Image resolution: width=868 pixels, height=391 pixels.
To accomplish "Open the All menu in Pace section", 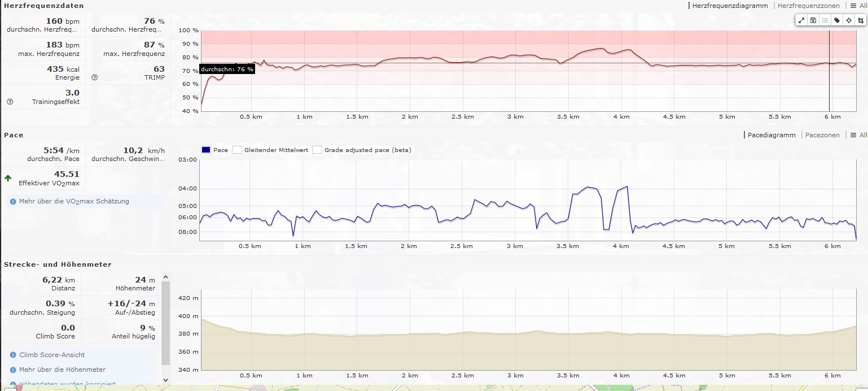I will tap(858, 135).
